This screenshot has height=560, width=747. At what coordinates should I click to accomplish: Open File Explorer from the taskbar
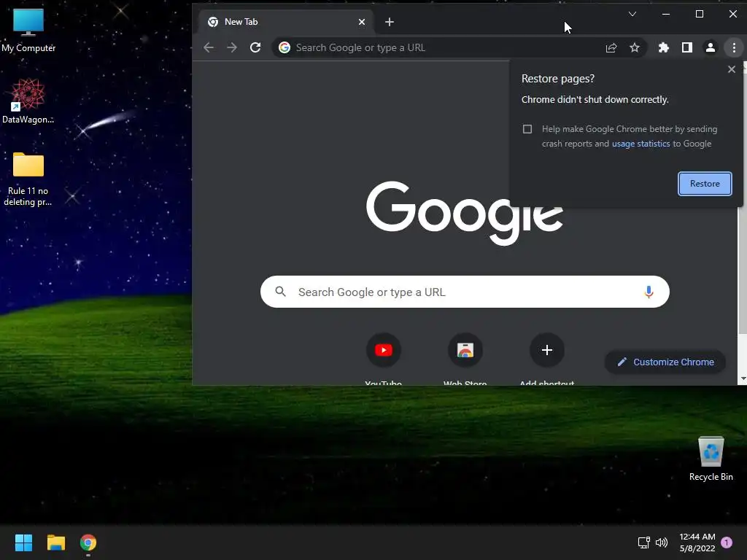point(55,542)
